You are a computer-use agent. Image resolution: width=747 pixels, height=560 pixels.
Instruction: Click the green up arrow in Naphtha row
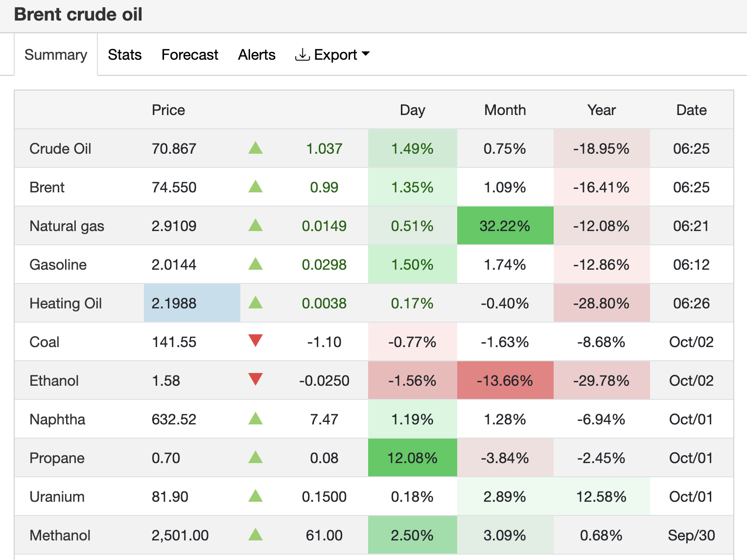256,418
